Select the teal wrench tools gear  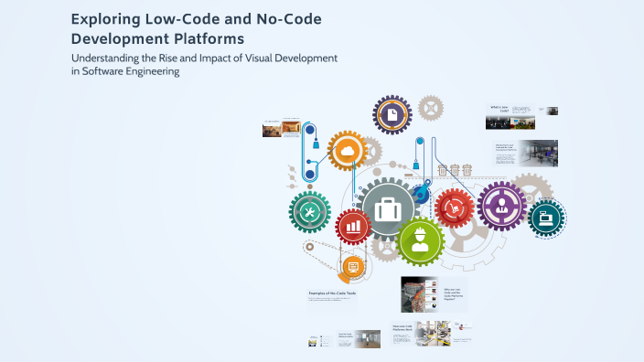point(310,212)
